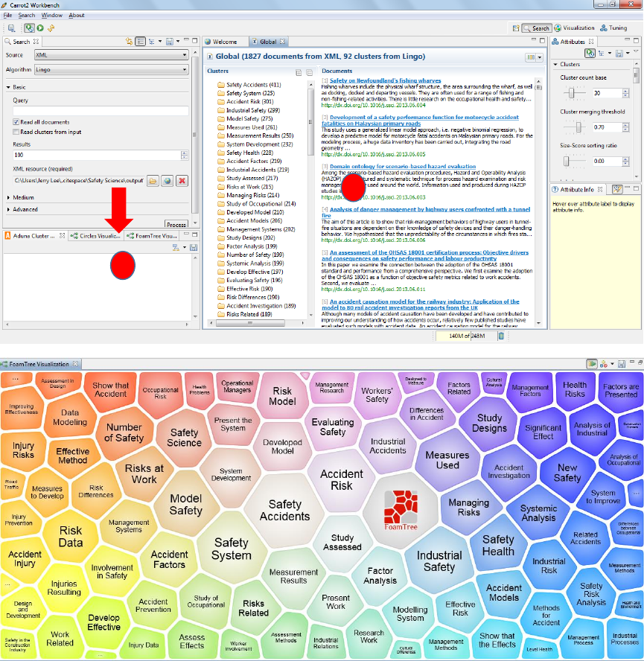
Task: Expand the Medium section
Action: (x=8, y=197)
